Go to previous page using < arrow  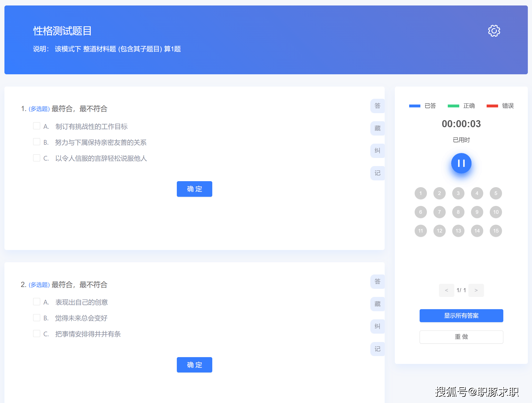pyautogui.click(x=446, y=290)
